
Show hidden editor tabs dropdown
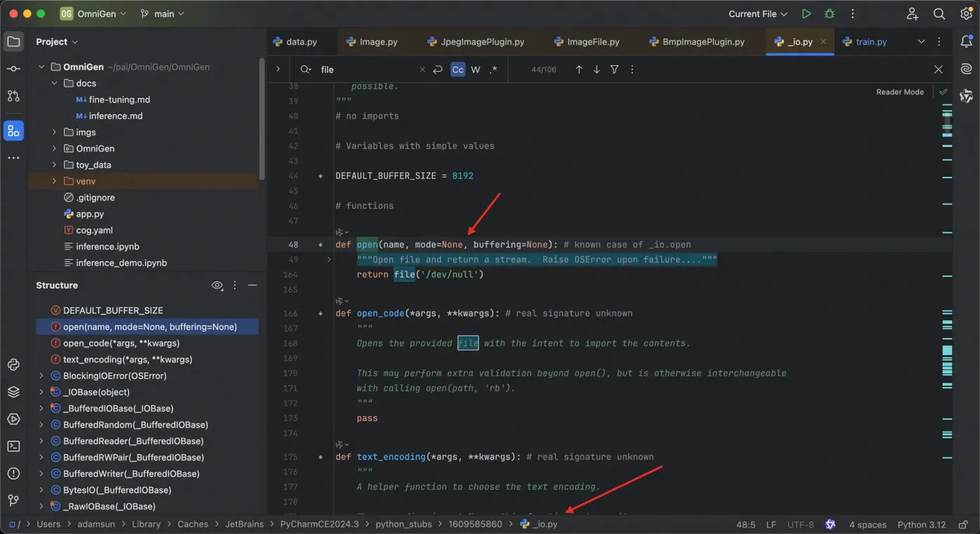click(921, 42)
